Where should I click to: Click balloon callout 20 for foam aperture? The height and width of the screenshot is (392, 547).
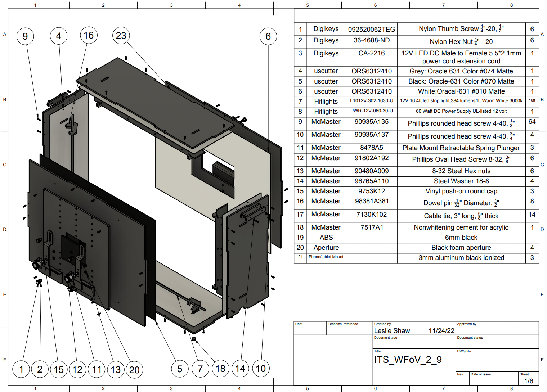point(135,370)
